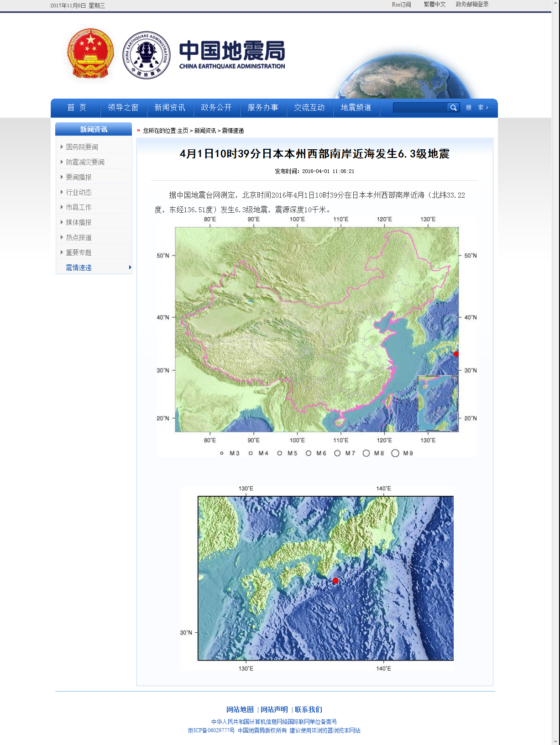Viewport: 560px width, 745px height.
Task: Open the 服务办事 menu item
Action: [x=263, y=108]
